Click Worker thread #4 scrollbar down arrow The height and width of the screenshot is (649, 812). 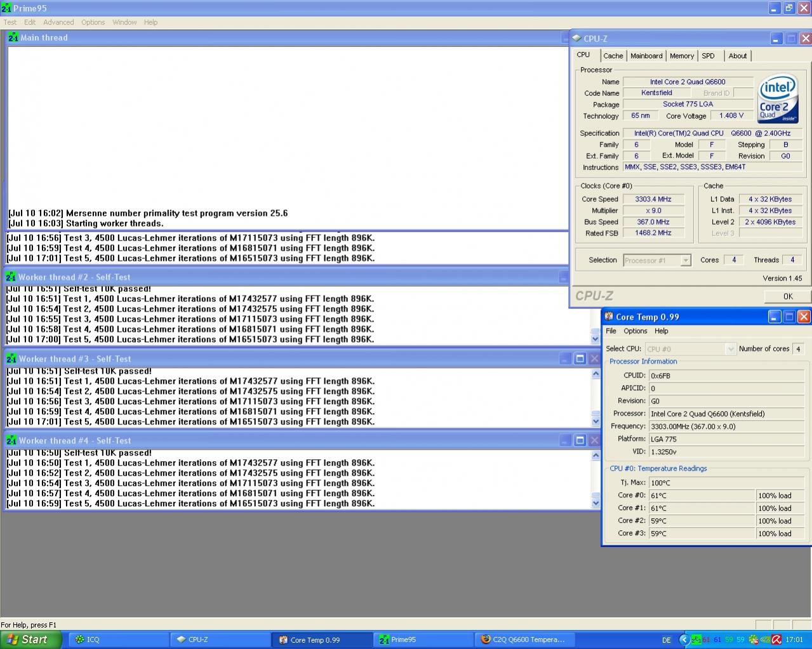coord(595,503)
